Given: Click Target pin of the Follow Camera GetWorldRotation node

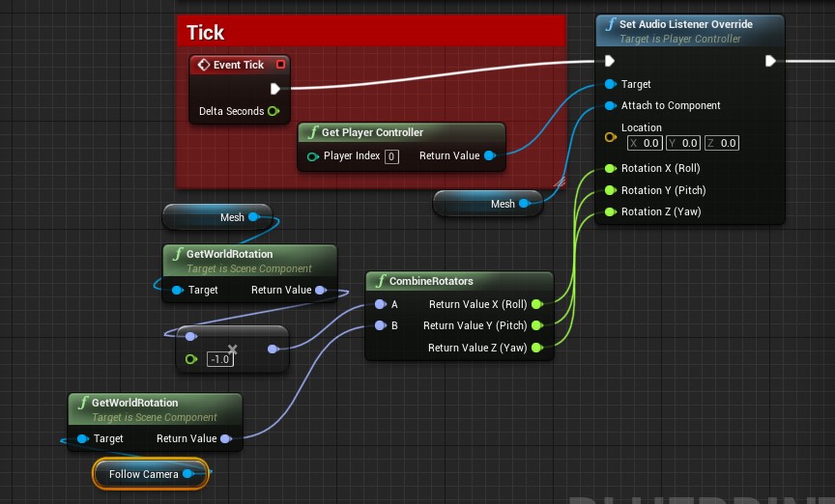Looking at the screenshot, I should 82,439.
